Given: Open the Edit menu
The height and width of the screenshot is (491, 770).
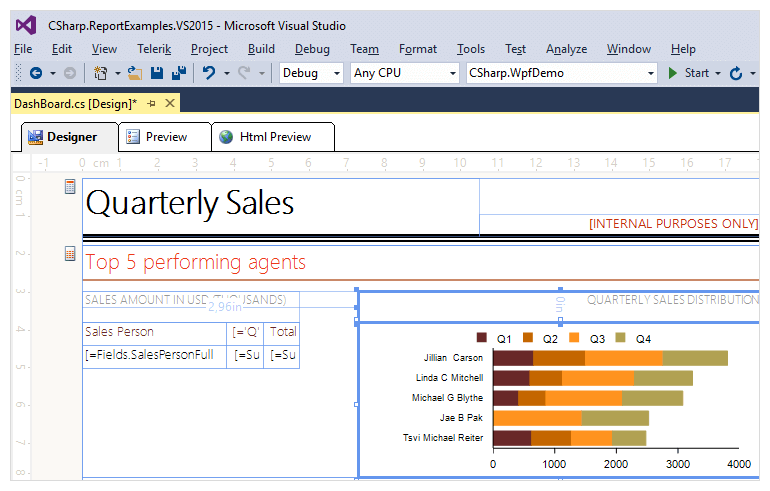Looking at the screenshot, I should click(62, 49).
